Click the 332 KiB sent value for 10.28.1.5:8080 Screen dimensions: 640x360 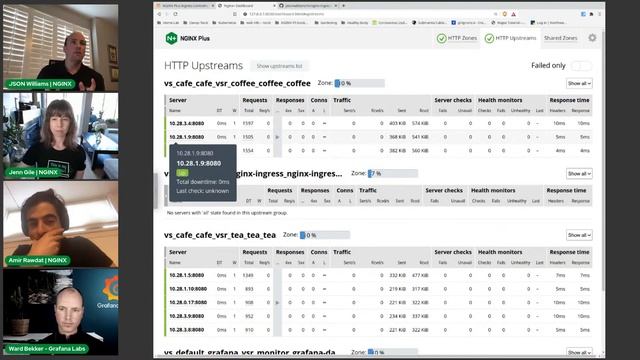(397, 275)
